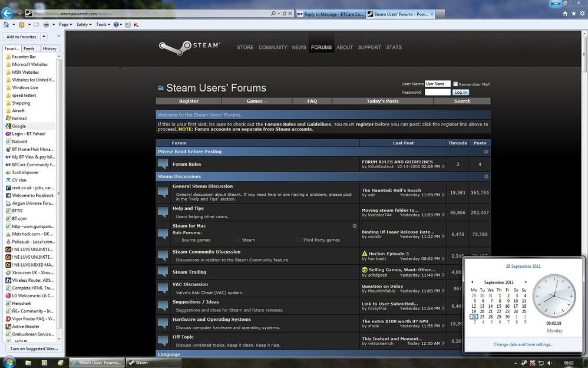Select September 26 on the calendar
This screenshot has height=368, width=588.
(x=473, y=316)
